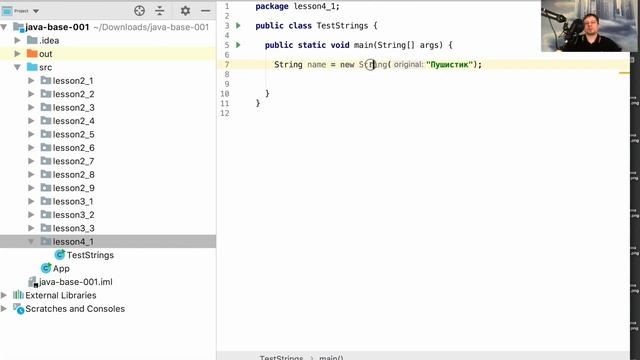The image size is (640, 360).
Task: Expand the lesson2_9 package
Action: [x=31, y=188]
